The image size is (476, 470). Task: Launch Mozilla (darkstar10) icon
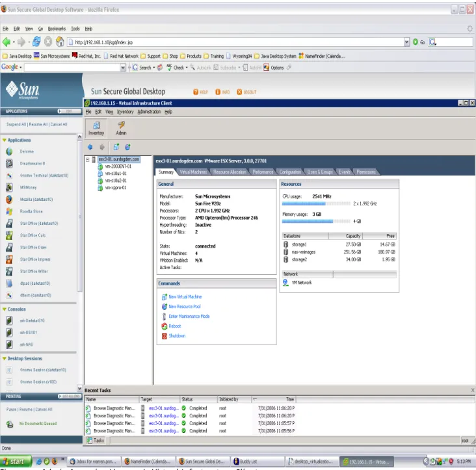tap(9, 200)
